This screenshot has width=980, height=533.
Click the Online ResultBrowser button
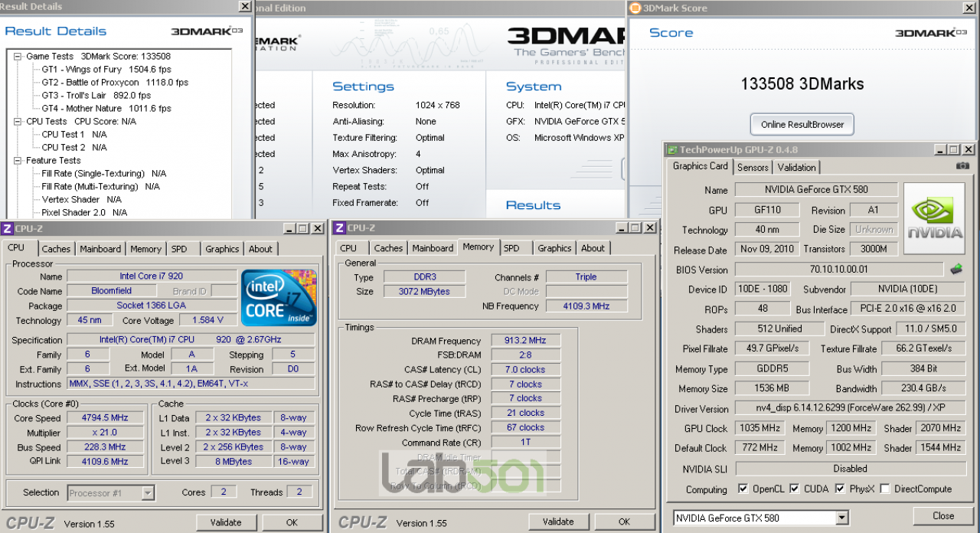coord(802,124)
